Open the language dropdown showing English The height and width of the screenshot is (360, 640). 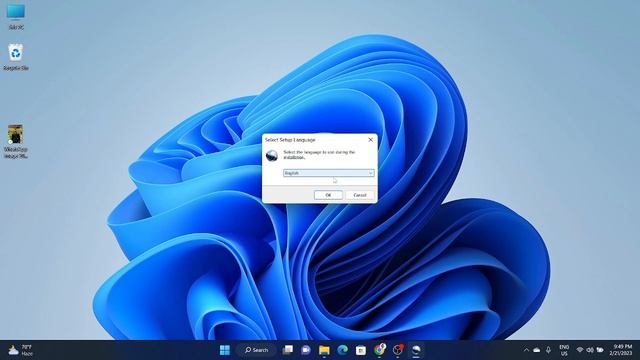point(329,173)
